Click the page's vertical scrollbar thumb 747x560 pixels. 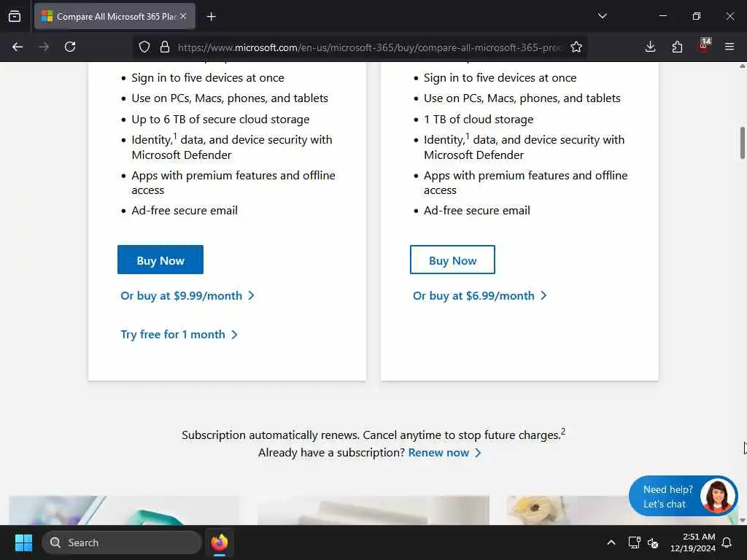coord(742,143)
